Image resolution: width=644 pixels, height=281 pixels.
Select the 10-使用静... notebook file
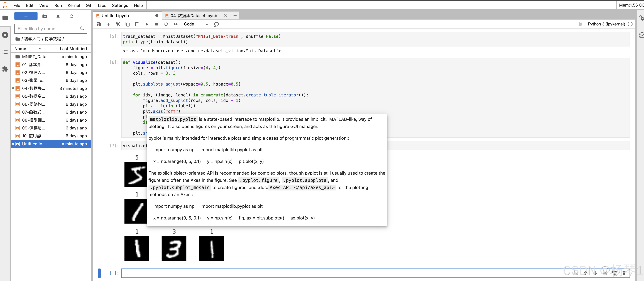51,136
